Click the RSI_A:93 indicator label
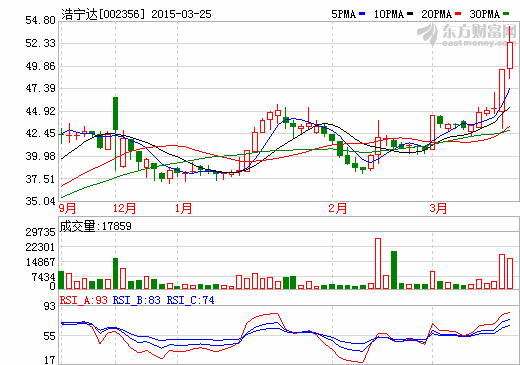520x365 pixels. (84, 300)
